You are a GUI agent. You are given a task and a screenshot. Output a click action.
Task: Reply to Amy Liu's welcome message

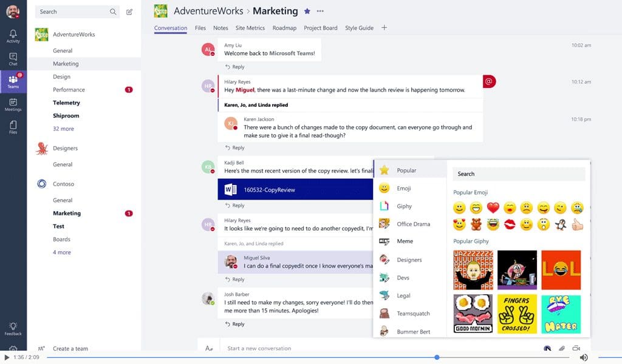click(235, 67)
